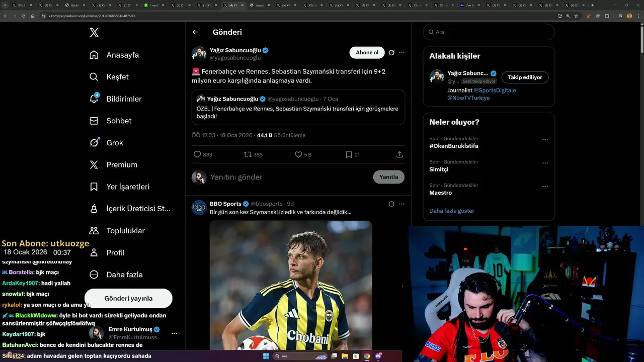Click browser reload button
This screenshot has height=362, width=644.
point(24,16)
